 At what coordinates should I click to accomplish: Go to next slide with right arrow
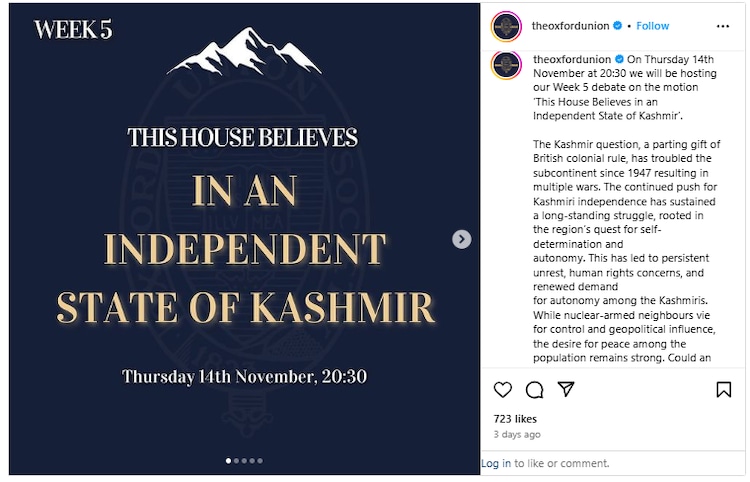pyautogui.click(x=461, y=239)
